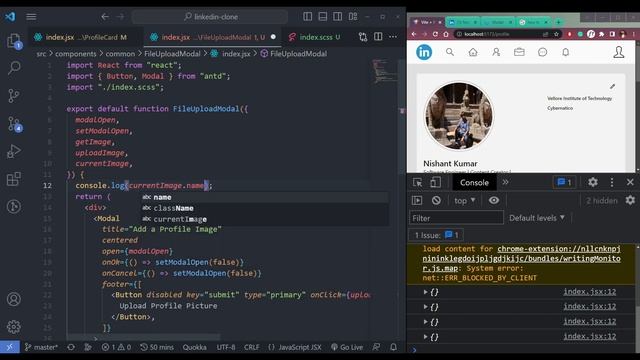Select the components breadcrumb segment
This screenshot has height=360, width=640.
pyautogui.click(x=76, y=53)
